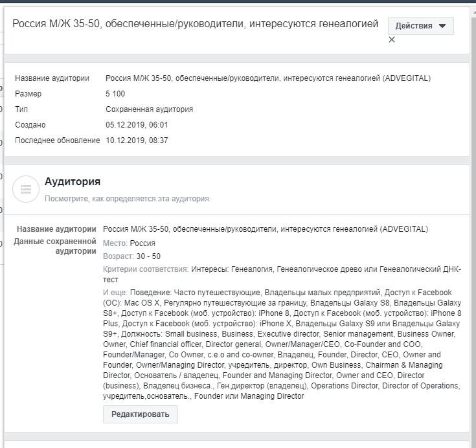Select the creation date 05.12.2019, 06:01
The width and height of the screenshot is (476, 448).
coord(137,125)
